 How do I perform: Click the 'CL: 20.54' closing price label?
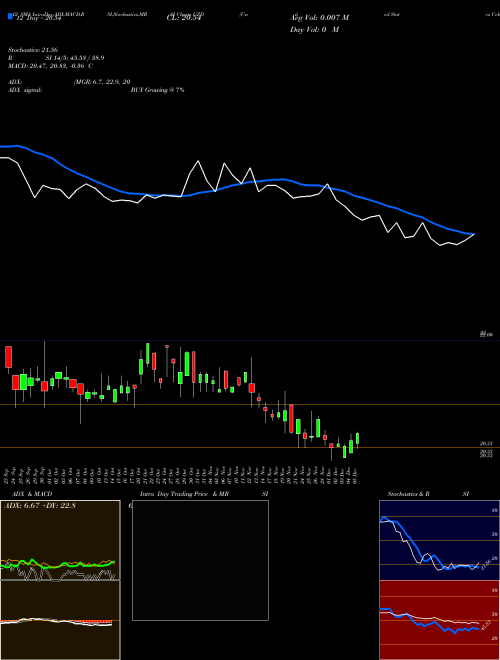point(183,18)
